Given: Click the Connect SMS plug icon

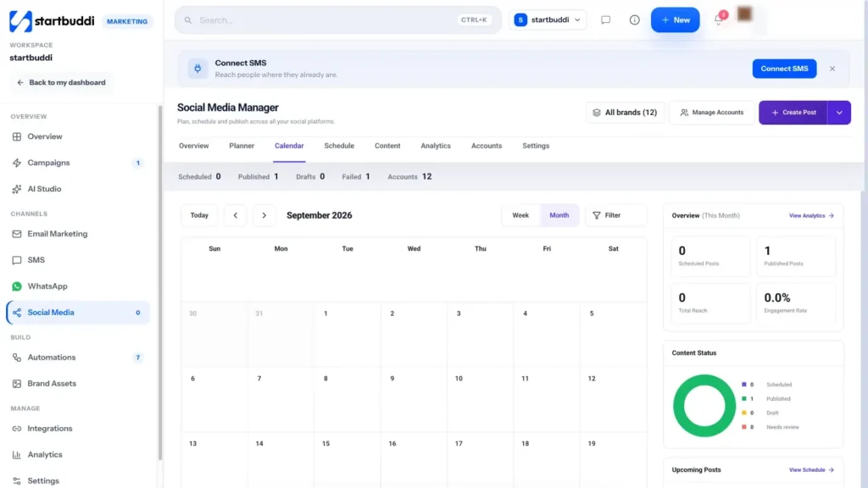Looking at the screenshot, I should 198,69.
